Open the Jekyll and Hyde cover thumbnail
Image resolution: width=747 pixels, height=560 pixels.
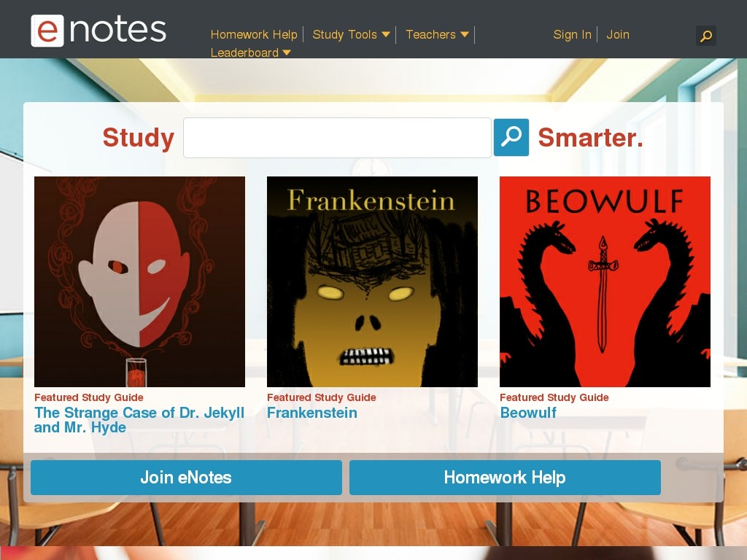pyautogui.click(x=139, y=282)
